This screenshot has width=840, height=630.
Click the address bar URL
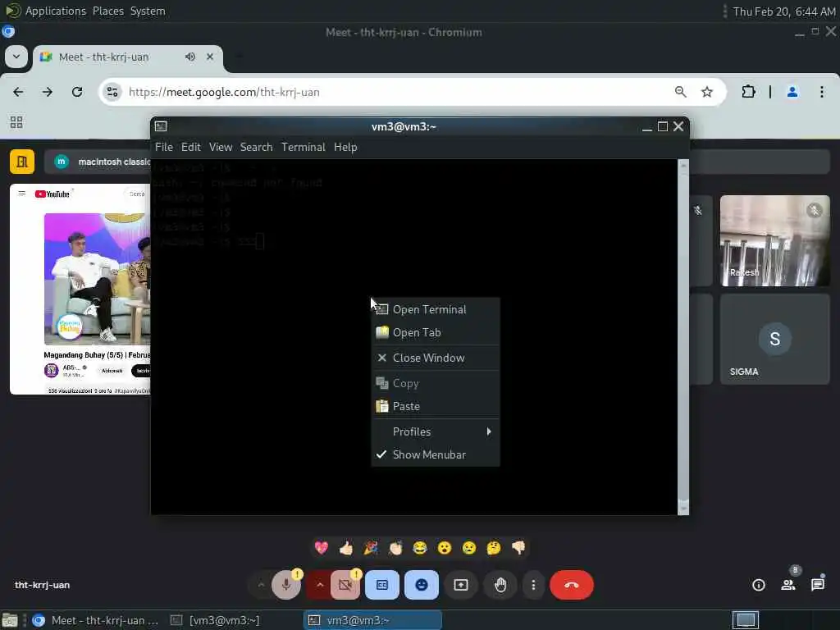point(225,92)
